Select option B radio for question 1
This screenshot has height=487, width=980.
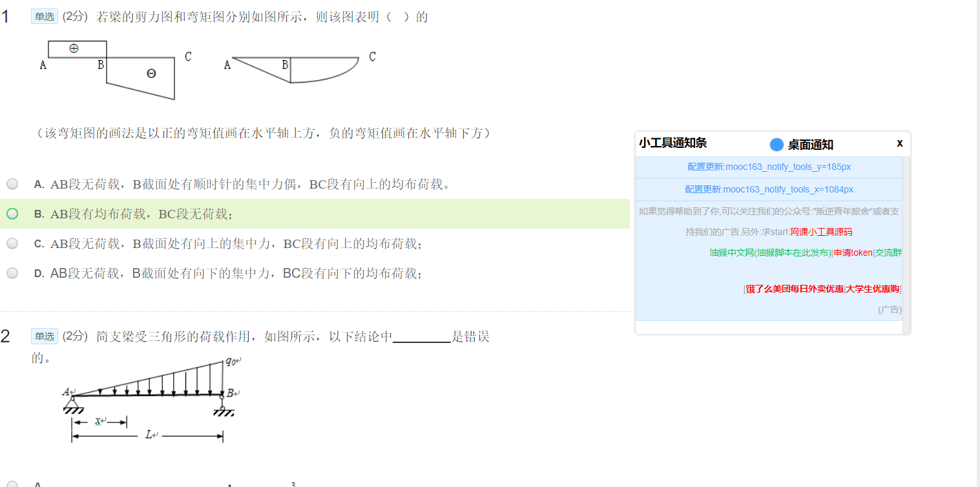coord(12,214)
